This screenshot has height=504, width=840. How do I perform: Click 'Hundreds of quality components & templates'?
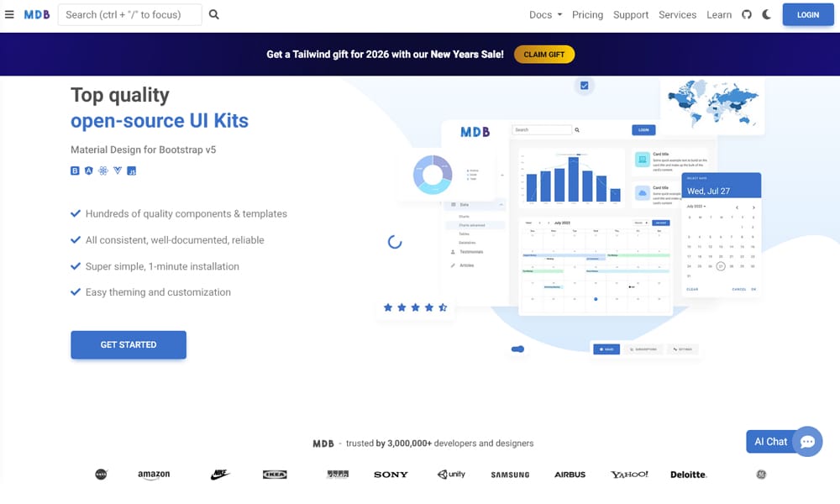(186, 213)
